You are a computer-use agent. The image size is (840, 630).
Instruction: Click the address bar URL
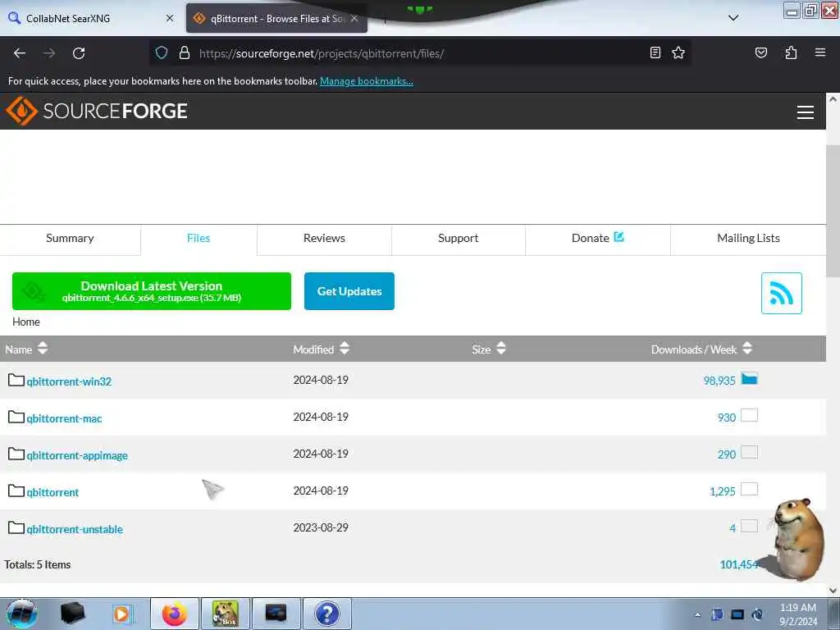[x=322, y=53]
